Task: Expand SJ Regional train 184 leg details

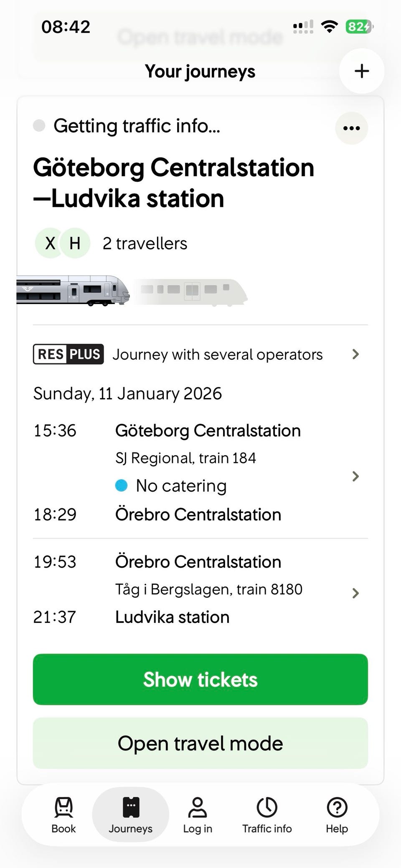Action: point(355,476)
